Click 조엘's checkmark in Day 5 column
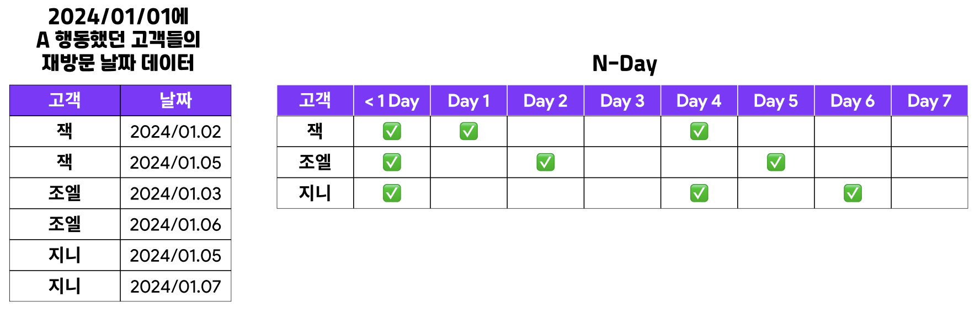The height and width of the screenshot is (313, 980). click(776, 162)
